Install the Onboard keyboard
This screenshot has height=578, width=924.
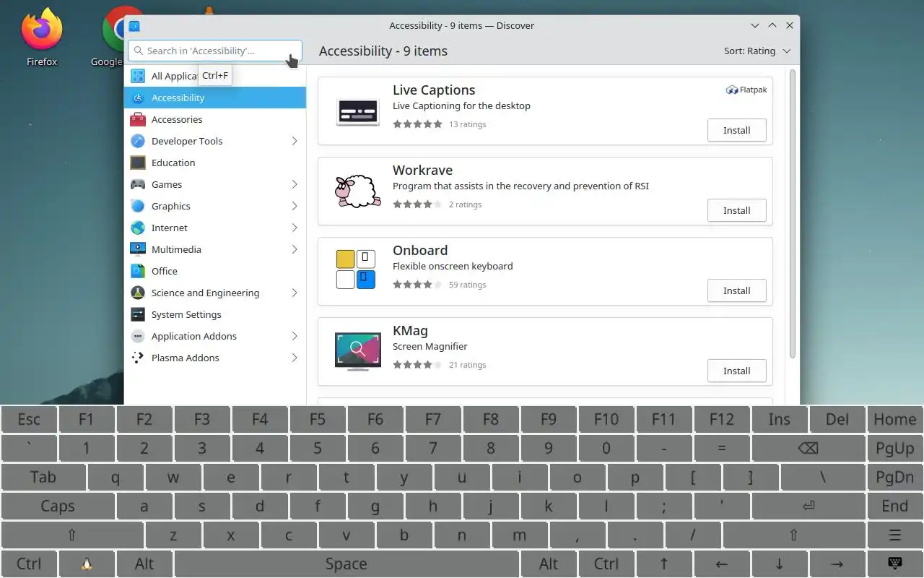pos(736,291)
